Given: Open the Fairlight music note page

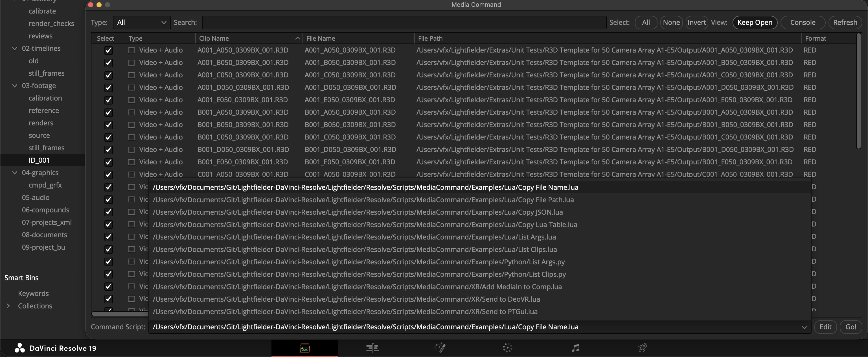Looking at the screenshot, I should point(575,348).
